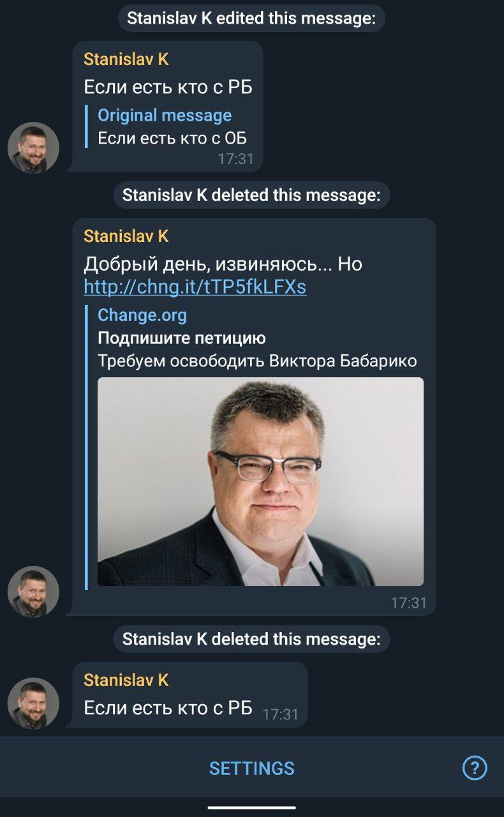Tap the SETTINGS button

252,768
